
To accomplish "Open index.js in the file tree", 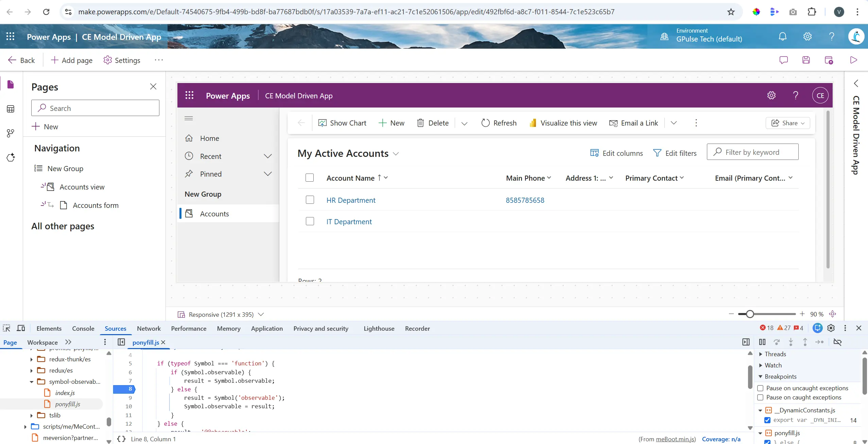I will (x=65, y=393).
